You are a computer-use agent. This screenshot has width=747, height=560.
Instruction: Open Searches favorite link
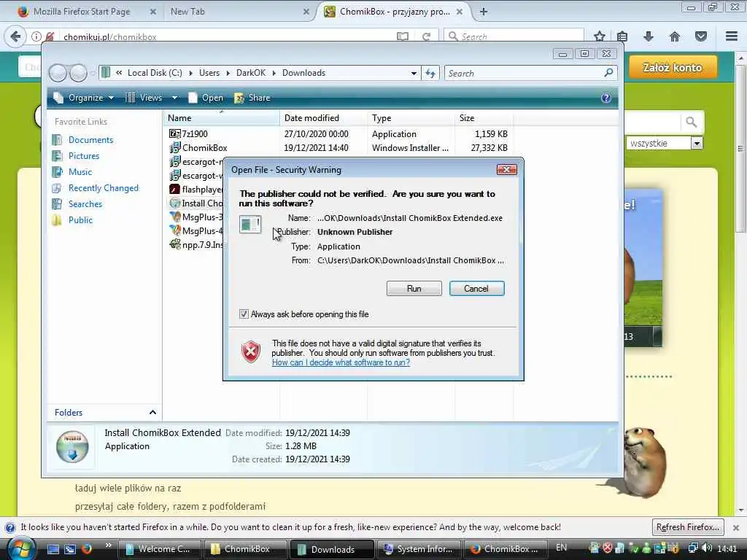(x=85, y=204)
